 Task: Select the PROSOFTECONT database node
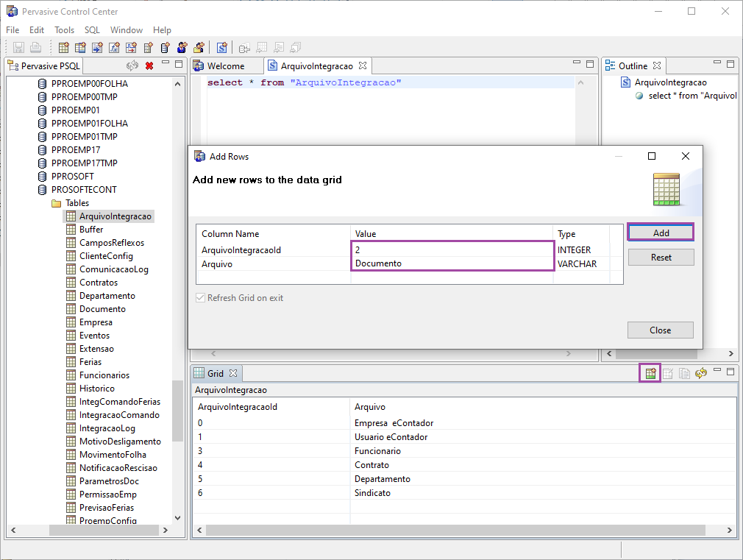click(x=83, y=190)
